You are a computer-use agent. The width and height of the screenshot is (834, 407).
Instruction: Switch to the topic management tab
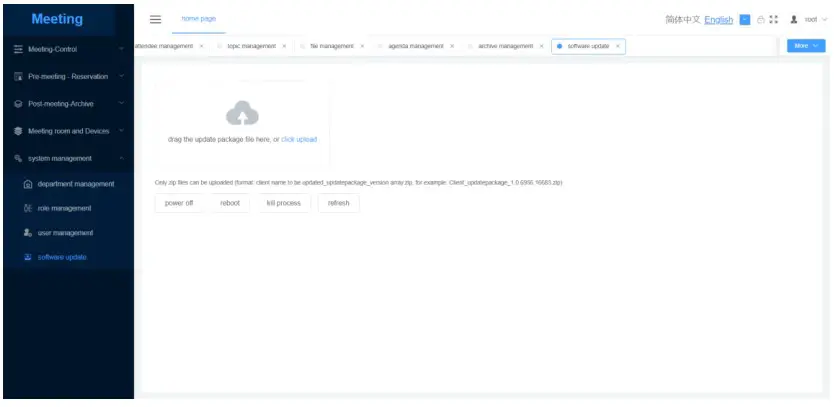[252, 46]
